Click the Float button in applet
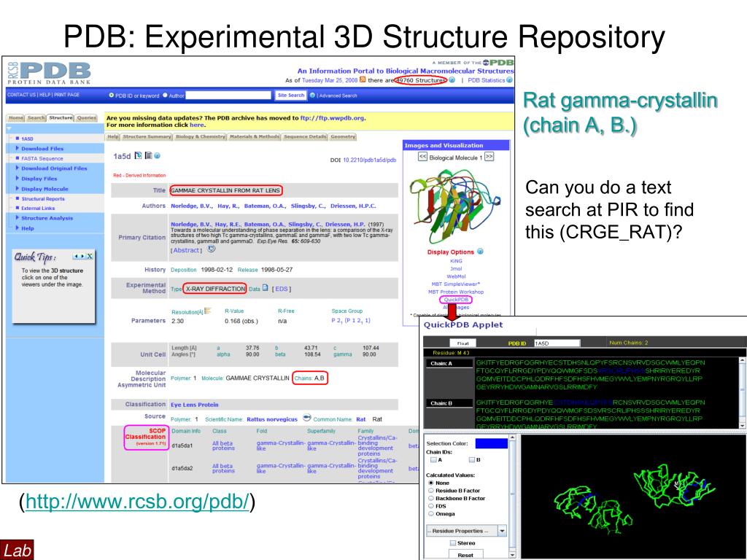Image resolution: width=747 pixels, height=560 pixels. pos(462,343)
